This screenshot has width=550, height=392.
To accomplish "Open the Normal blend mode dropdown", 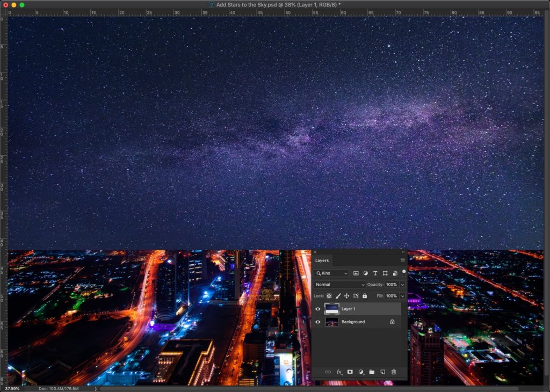I will click(x=339, y=285).
